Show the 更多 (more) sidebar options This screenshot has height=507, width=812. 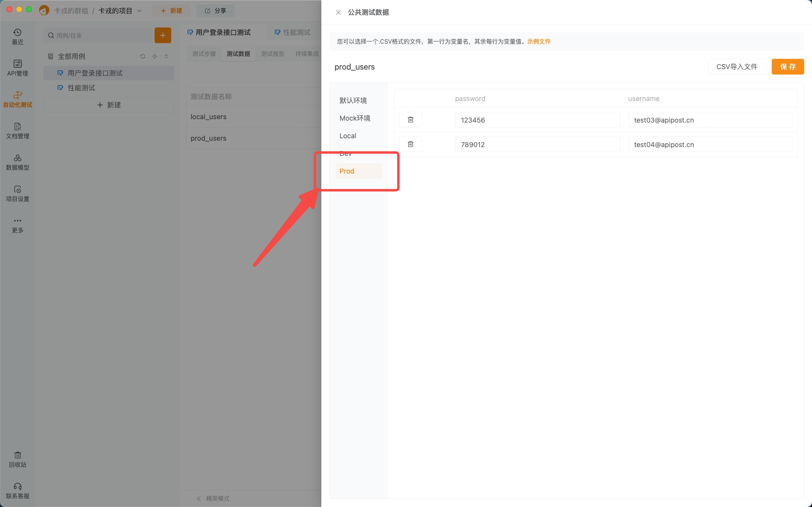pos(18,225)
